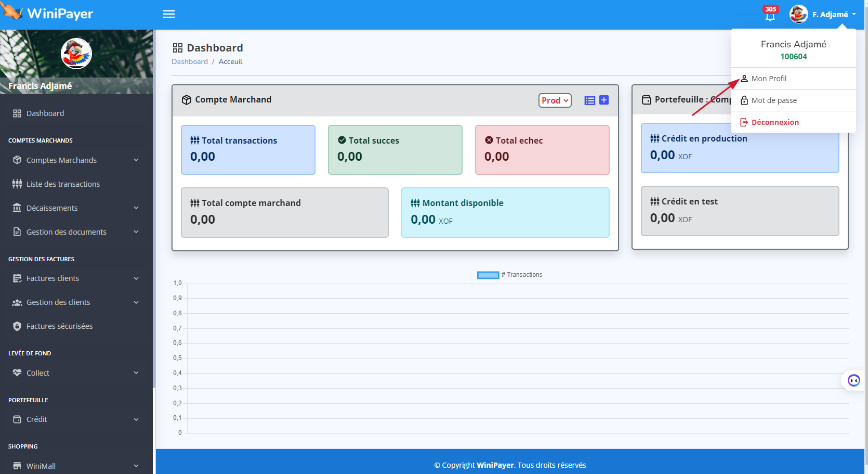Click the Total transactions card

(248, 150)
